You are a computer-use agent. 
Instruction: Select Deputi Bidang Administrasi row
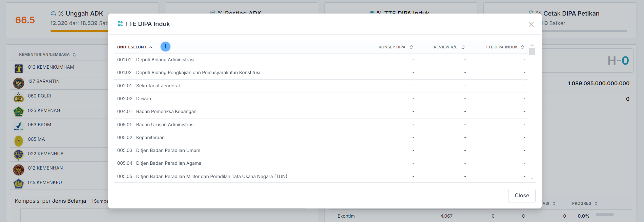tap(165, 60)
